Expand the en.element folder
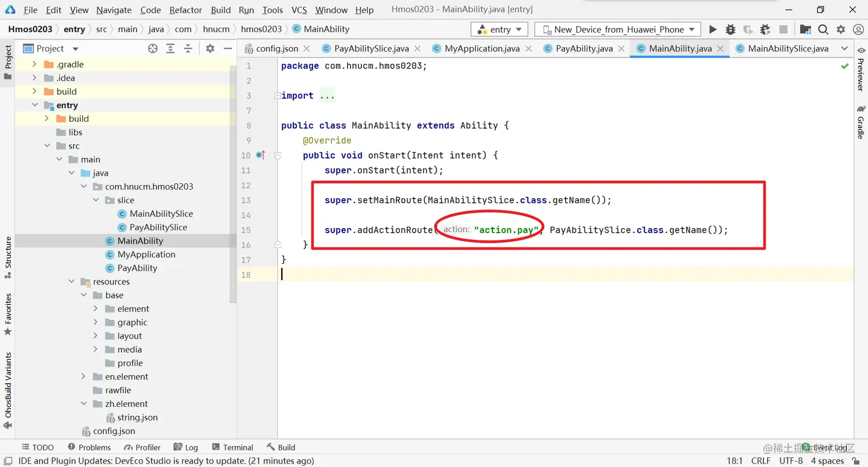This screenshot has width=868, height=467. (x=83, y=376)
